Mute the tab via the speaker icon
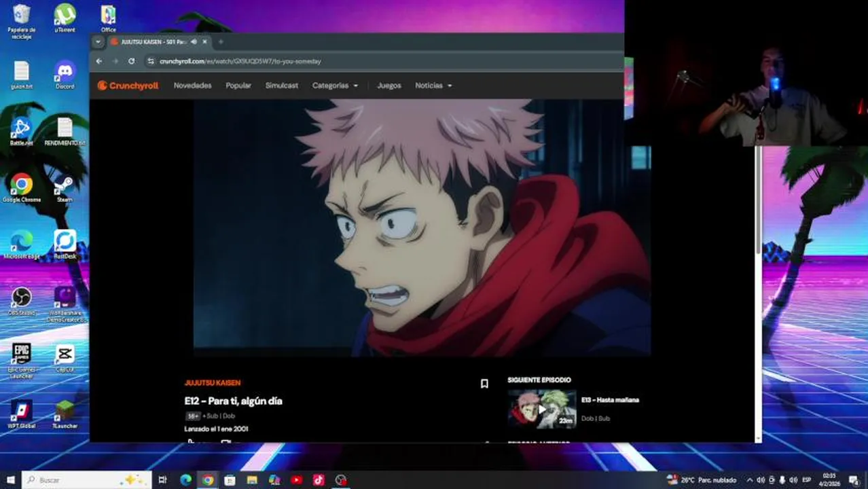Screen dimensions: 868x489 tap(194, 41)
